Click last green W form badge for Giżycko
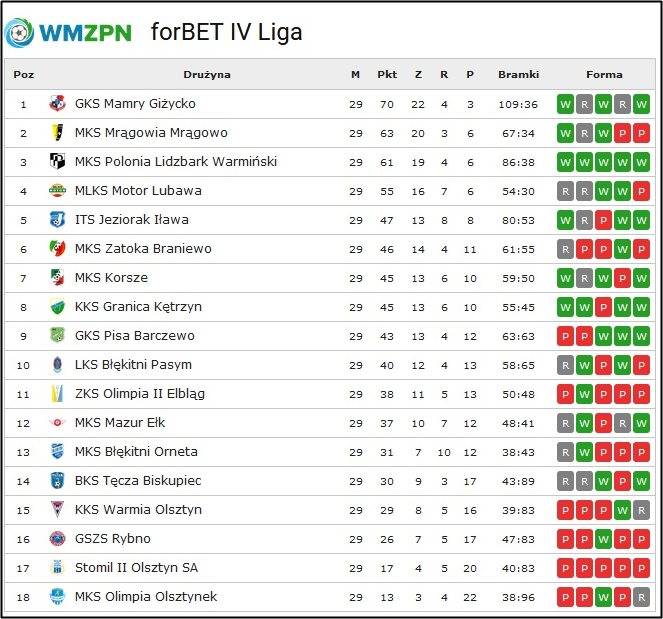Image resolution: width=663 pixels, height=619 pixels. [641, 104]
